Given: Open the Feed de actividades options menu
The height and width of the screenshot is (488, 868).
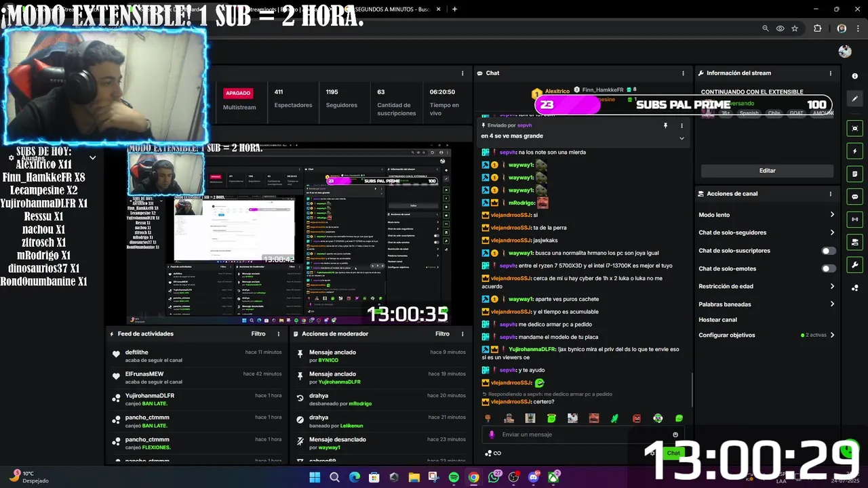Looking at the screenshot, I should 278,334.
